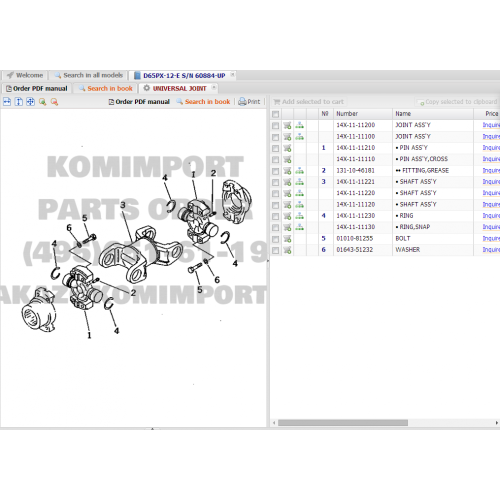Add part 14X-11-11110 to cart
Viewport: 500px width, 500px height.
[x=287, y=159]
